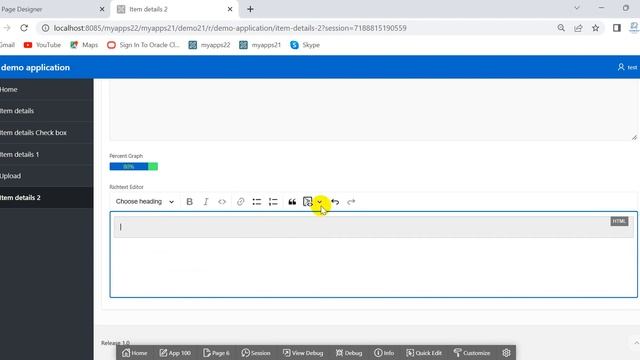Insert a bulleted list
Image resolution: width=640 pixels, height=360 pixels.
[257, 202]
